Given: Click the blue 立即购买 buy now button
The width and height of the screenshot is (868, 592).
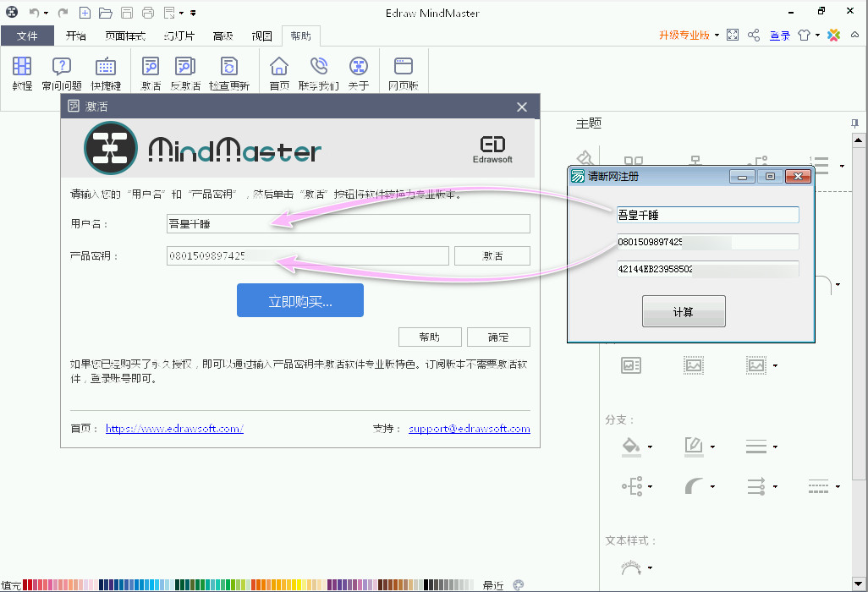Looking at the screenshot, I should [299, 300].
